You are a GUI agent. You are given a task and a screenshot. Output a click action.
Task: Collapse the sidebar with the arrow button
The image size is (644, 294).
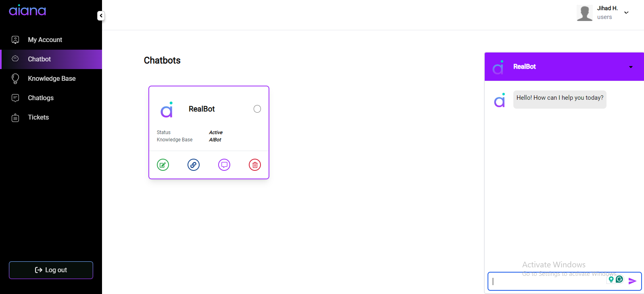pos(101,16)
